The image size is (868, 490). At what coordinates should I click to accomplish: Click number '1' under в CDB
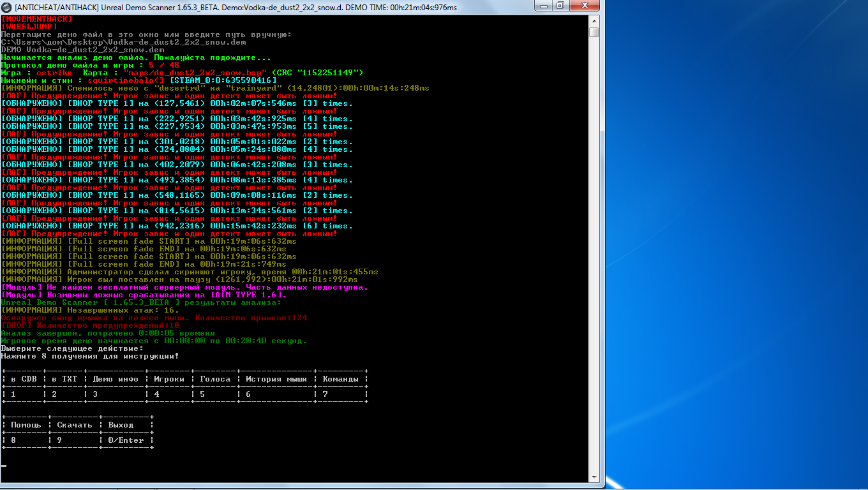pyautogui.click(x=14, y=394)
